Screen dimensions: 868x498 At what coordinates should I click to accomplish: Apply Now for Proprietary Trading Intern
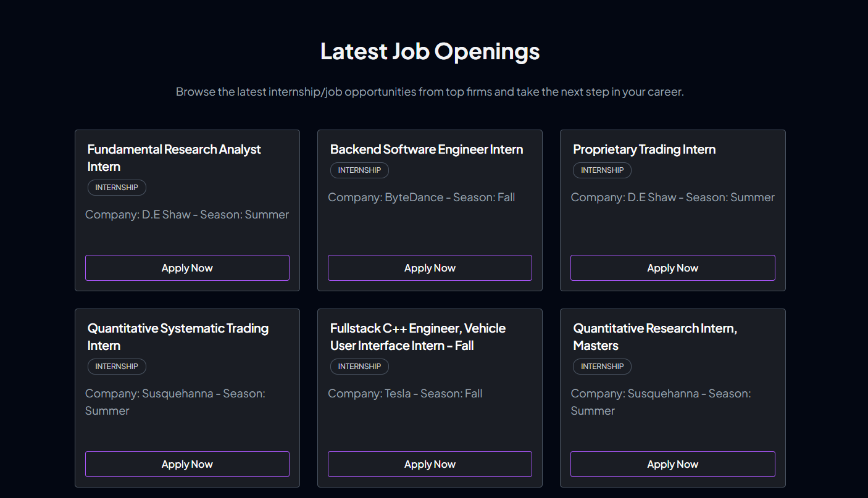click(x=672, y=268)
